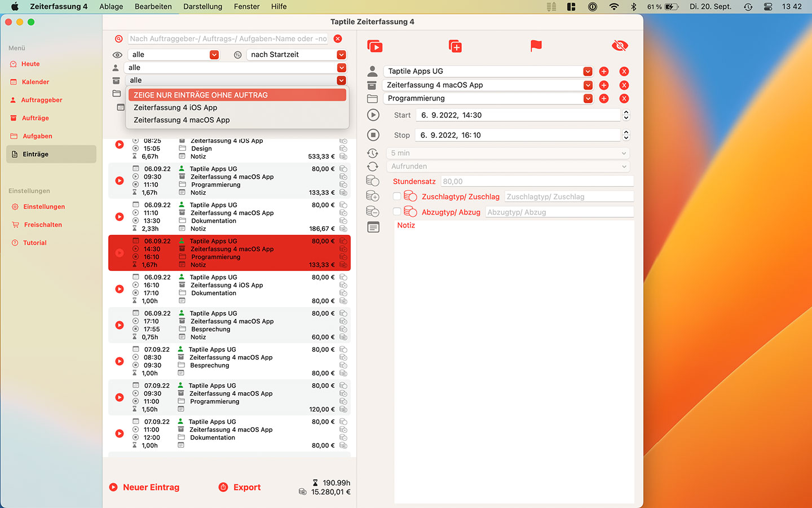Image resolution: width=812 pixels, height=508 pixels.
Task: Remove client with X next to Taptile Apps UG
Action: pyautogui.click(x=624, y=72)
